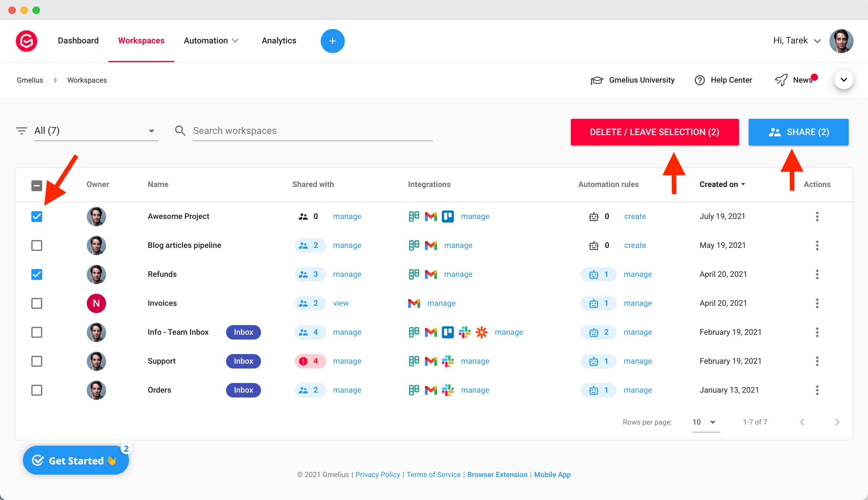
Task: Open actions menu for Invoices
Action: 817,303
